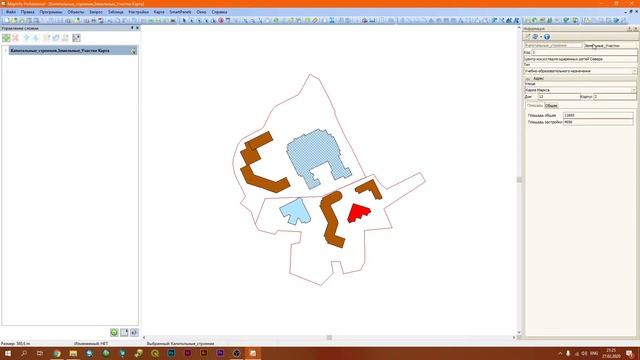Close the Information panel
The image size is (640, 360).
click(x=636, y=29)
